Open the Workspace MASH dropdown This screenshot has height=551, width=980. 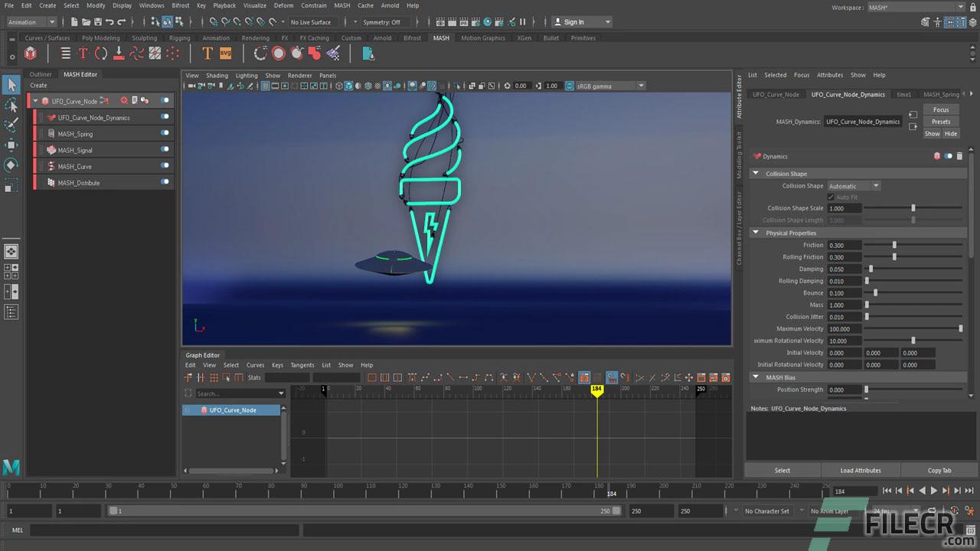[x=916, y=7]
